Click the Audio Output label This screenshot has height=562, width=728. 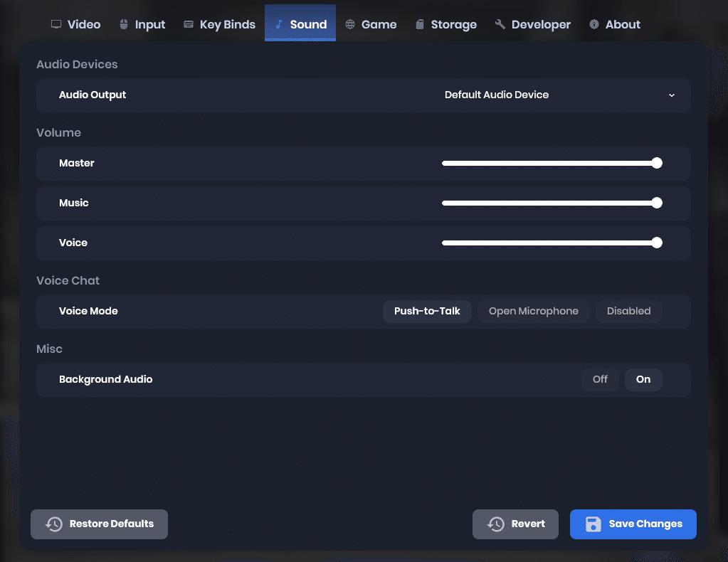pyautogui.click(x=93, y=95)
